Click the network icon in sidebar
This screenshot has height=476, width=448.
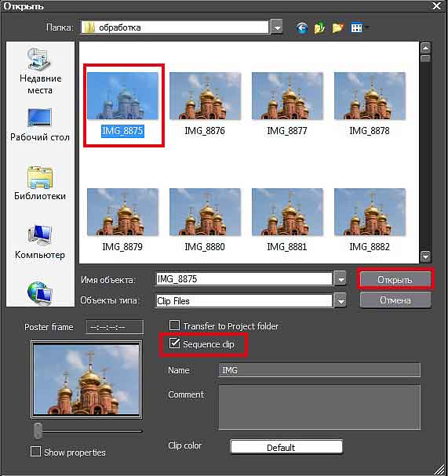pos(40,293)
